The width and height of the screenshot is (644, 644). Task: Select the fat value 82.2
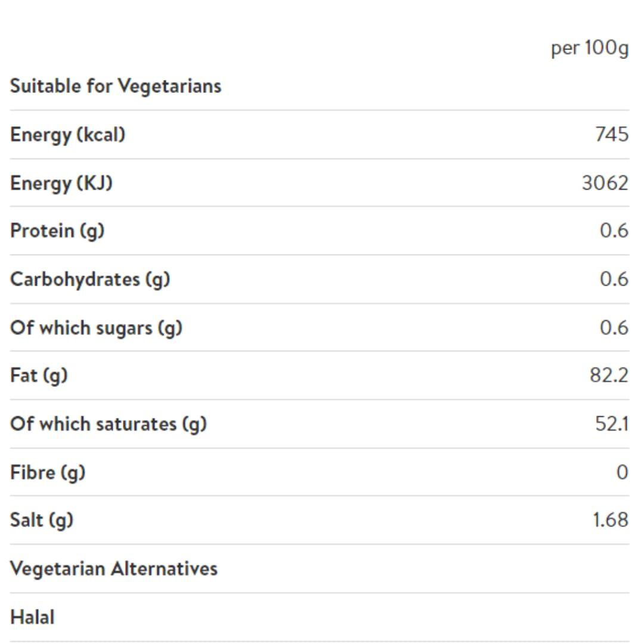pyautogui.click(x=609, y=376)
